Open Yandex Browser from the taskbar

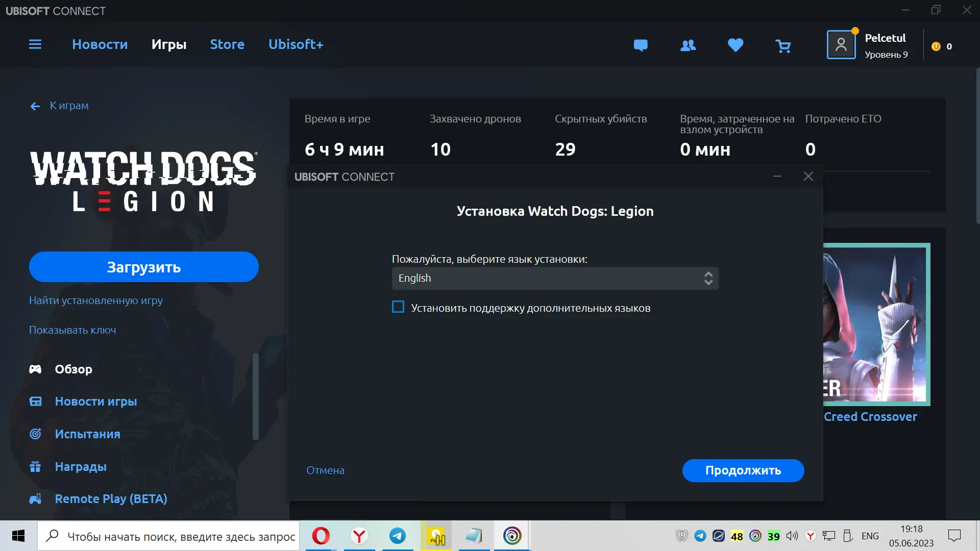[359, 536]
